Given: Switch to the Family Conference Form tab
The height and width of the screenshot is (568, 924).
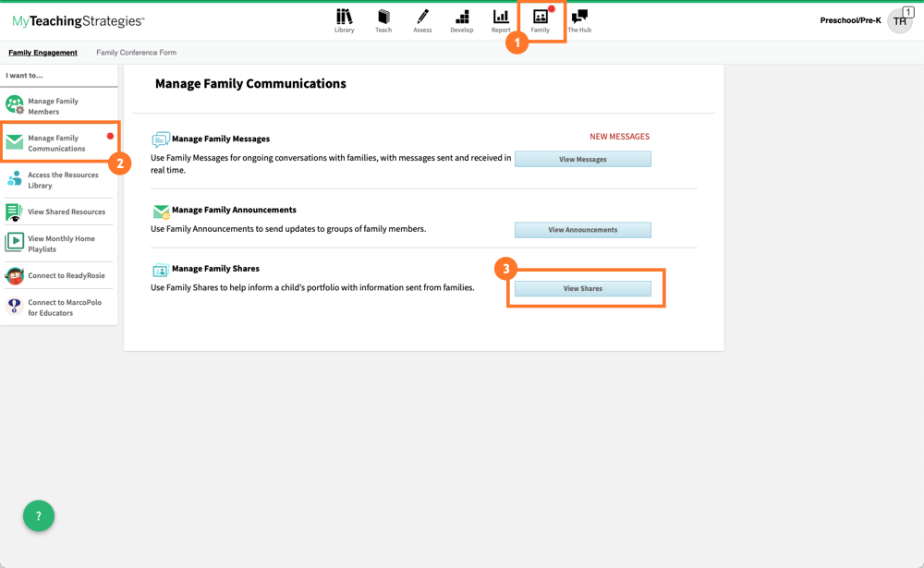Looking at the screenshot, I should coord(136,53).
